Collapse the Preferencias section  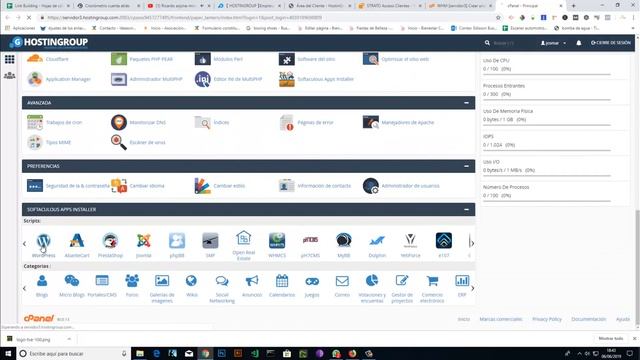[x=466, y=166]
